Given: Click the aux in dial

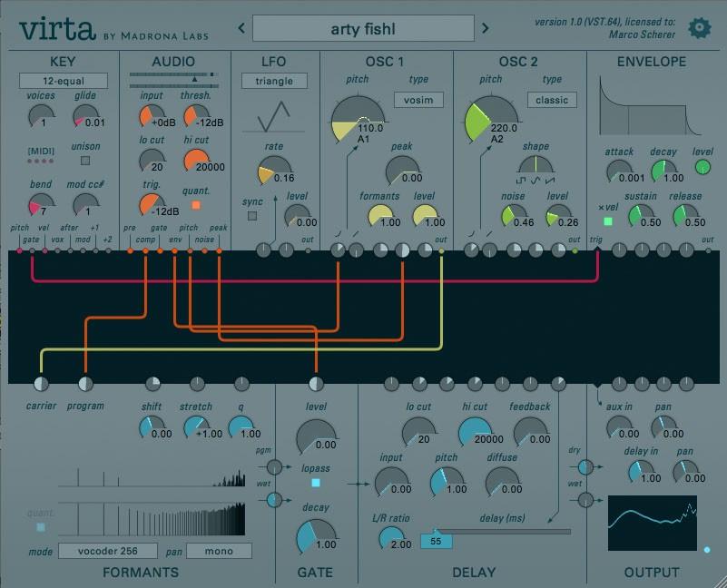Looking at the screenshot, I should click(619, 427).
